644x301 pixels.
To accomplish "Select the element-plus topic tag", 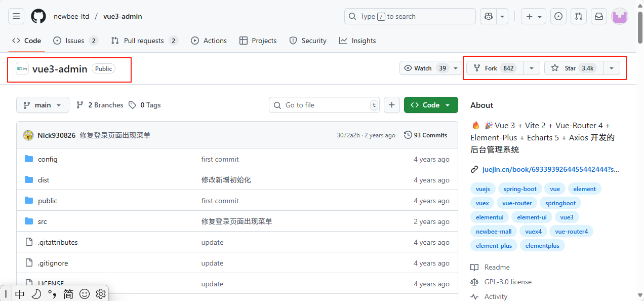I will pyautogui.click(x=494, y=246).
